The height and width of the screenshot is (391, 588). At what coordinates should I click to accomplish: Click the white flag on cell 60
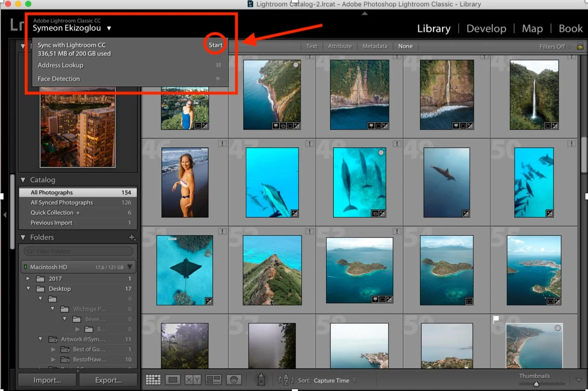(x=496, y=319)
